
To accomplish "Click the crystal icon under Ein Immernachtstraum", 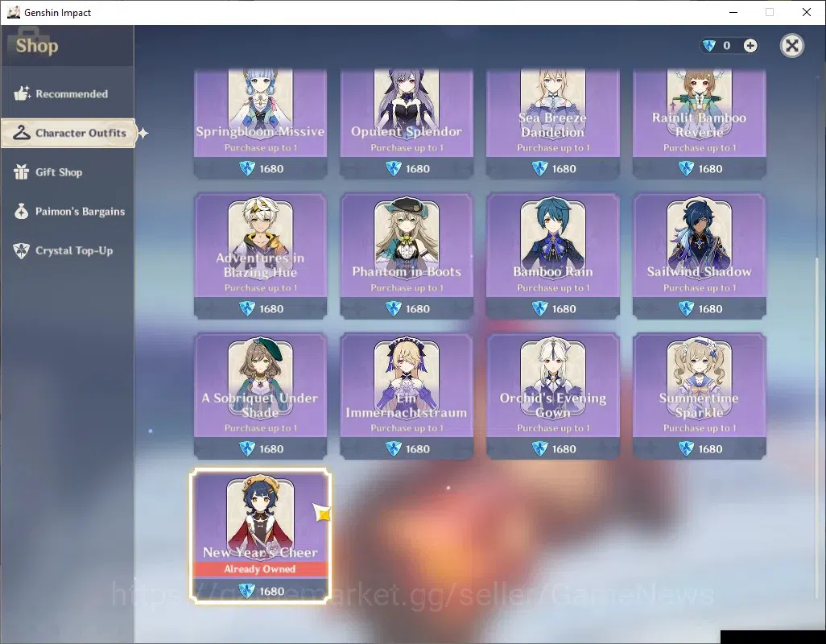I will [394, 448].
